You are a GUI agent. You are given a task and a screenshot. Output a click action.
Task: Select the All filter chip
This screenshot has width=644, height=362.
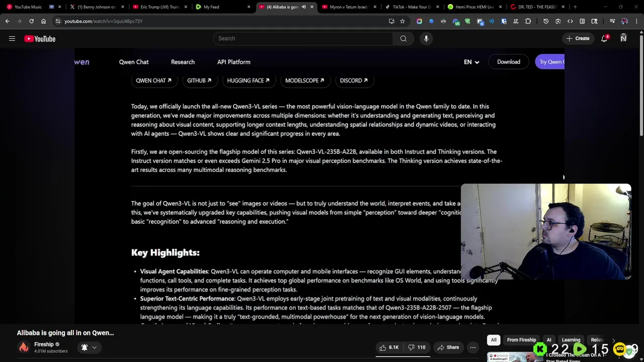coord(494,340)
